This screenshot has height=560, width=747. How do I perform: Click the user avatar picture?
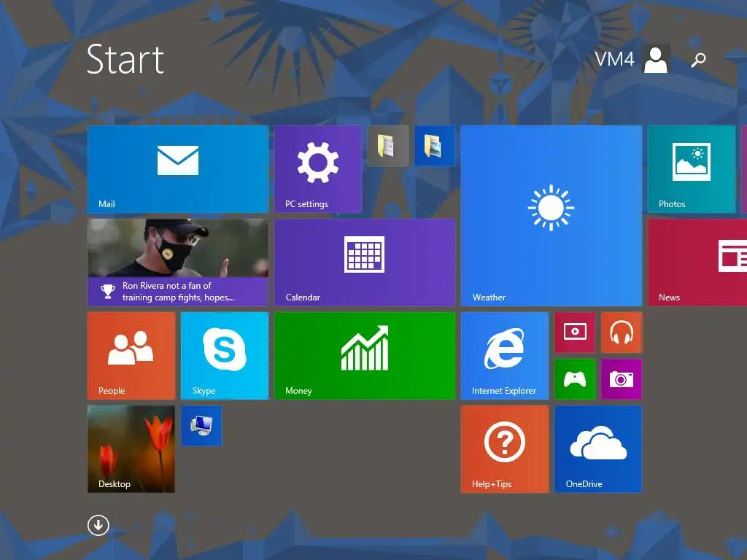[656, 59]
